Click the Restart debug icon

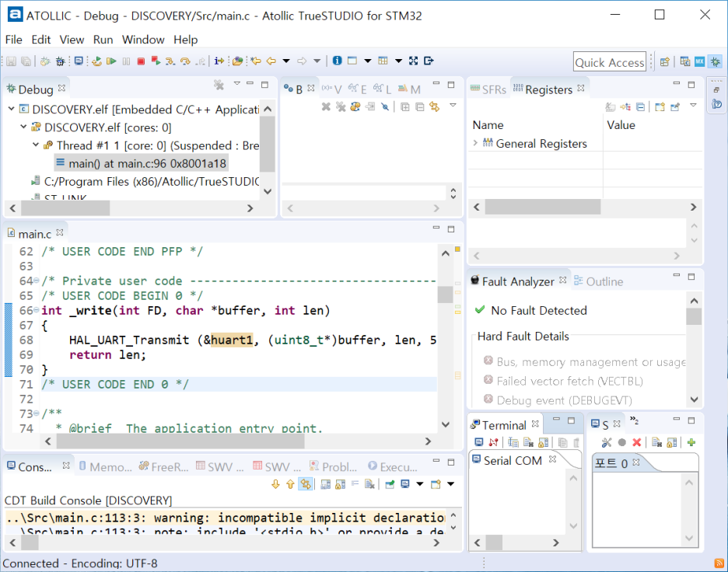point(96,61)
